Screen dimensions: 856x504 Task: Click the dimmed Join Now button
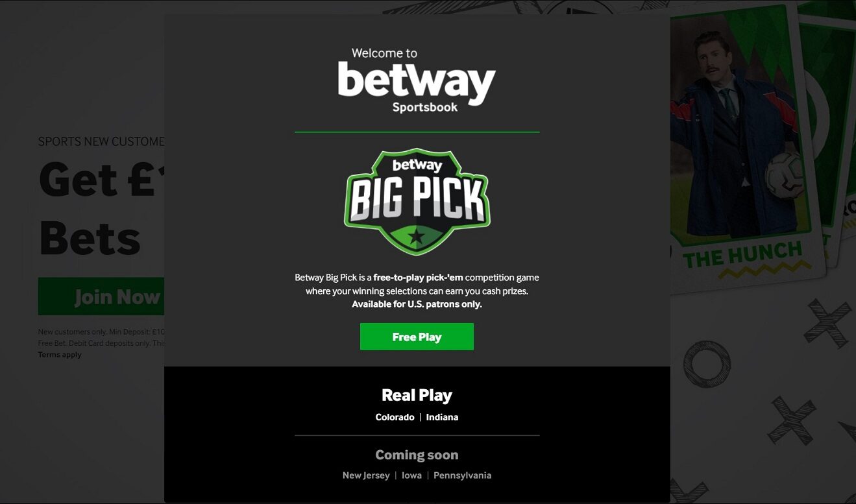101,296
